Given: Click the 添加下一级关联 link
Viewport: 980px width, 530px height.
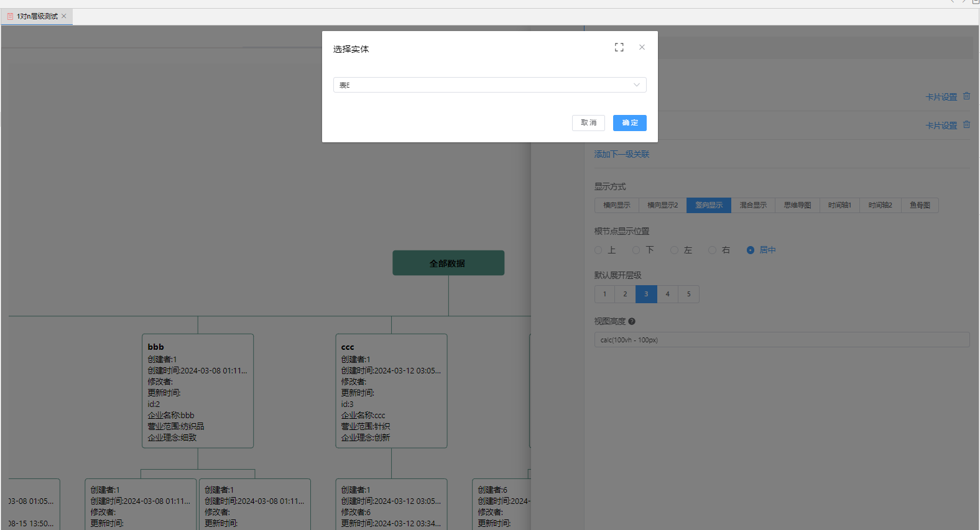Looking at the screenshot, I should tap(621, 154).
